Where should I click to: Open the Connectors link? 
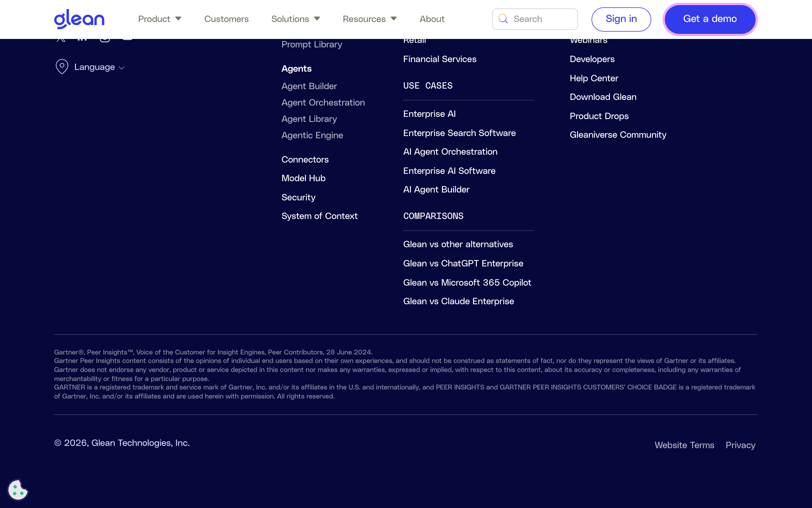305,159
